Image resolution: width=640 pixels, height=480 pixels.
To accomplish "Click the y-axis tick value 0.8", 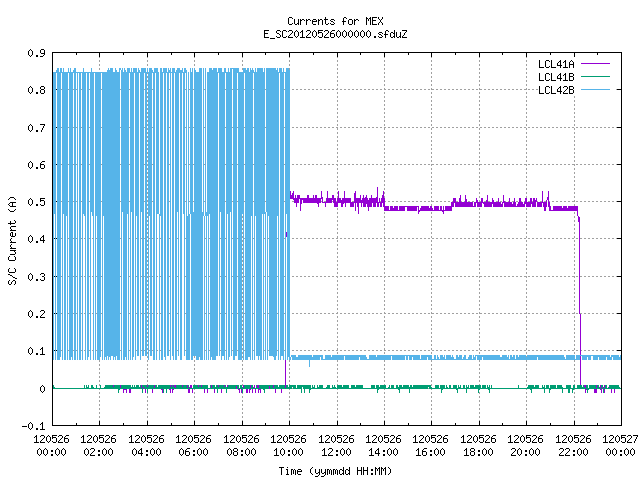I will [x=36, y=90].
